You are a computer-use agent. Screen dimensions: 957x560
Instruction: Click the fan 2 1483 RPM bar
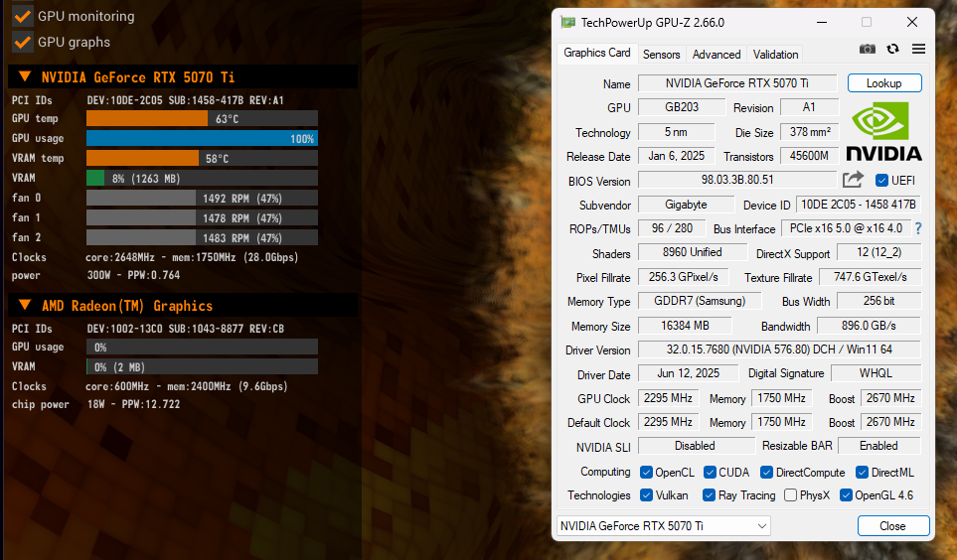(x=202, y=237)
